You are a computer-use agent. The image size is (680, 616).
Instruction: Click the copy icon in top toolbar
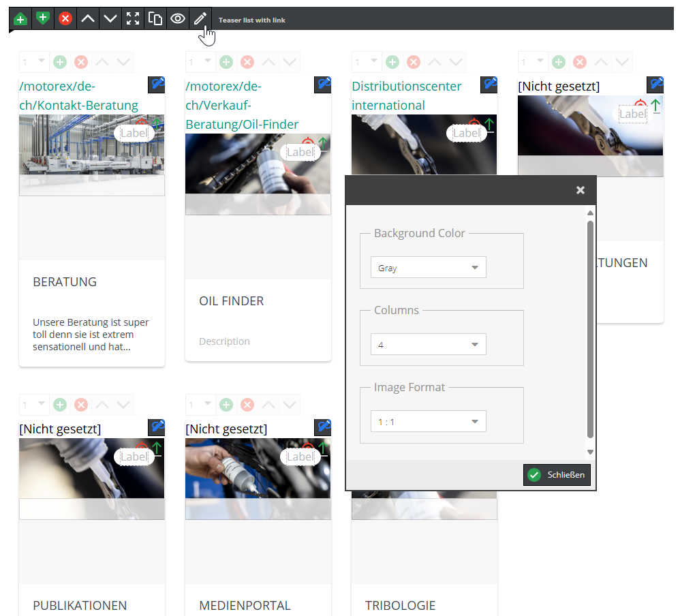click(x=155, y=19)
